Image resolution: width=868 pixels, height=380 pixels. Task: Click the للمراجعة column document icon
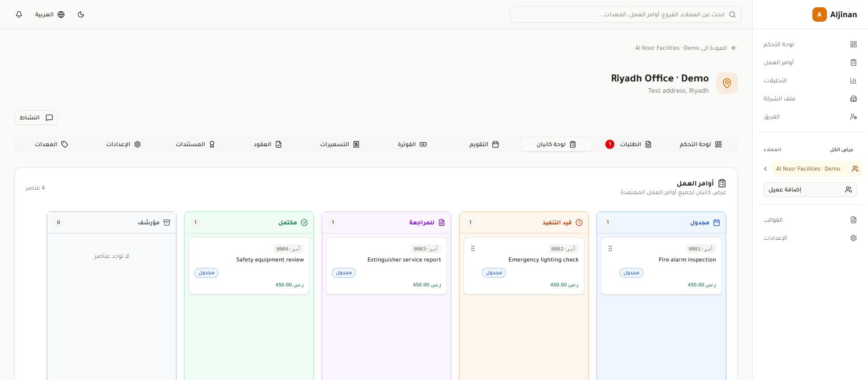coord(442,223)
